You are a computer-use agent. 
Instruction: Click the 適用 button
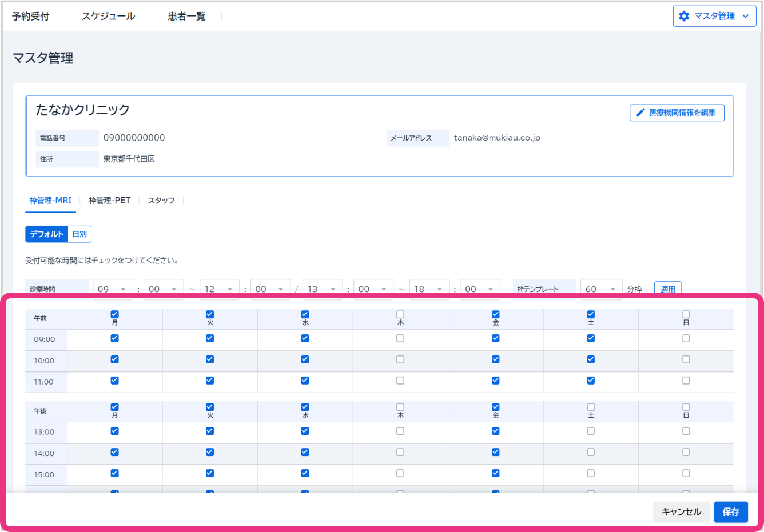tap(667, 289)
